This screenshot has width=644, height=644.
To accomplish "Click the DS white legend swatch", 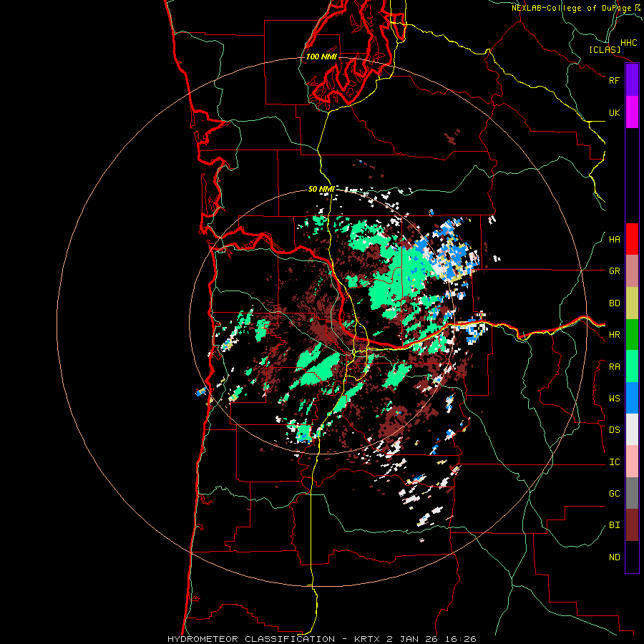I will [632, 429].
